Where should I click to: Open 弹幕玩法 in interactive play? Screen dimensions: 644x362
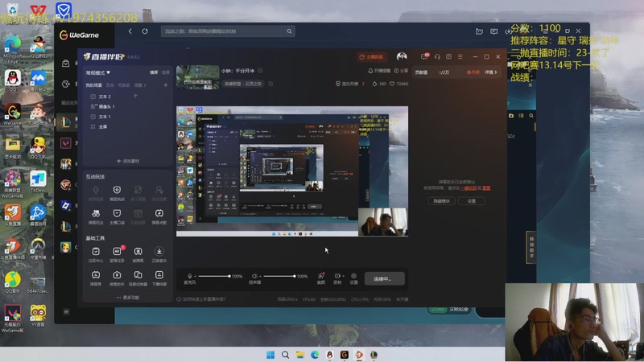tap(96, 216)
